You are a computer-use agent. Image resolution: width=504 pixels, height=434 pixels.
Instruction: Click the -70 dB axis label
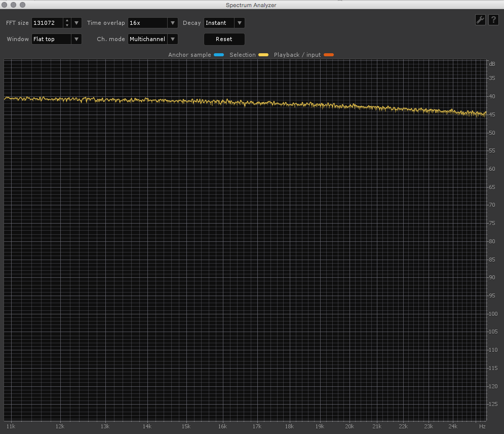(491, 205)
